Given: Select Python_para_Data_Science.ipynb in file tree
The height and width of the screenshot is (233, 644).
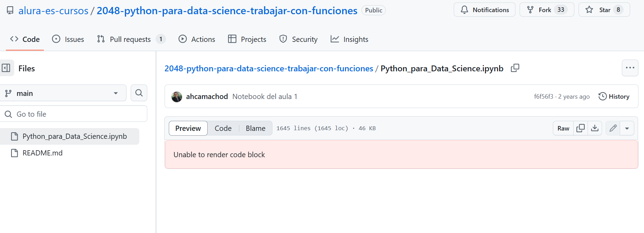Looking at the screenshot, I should pos(70,136).
